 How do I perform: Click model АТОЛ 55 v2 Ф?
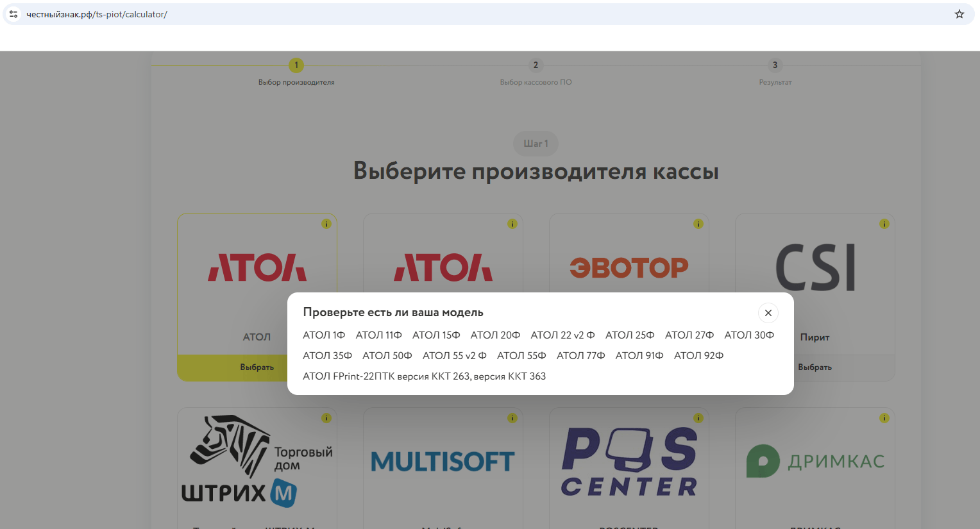click(454, 356)
